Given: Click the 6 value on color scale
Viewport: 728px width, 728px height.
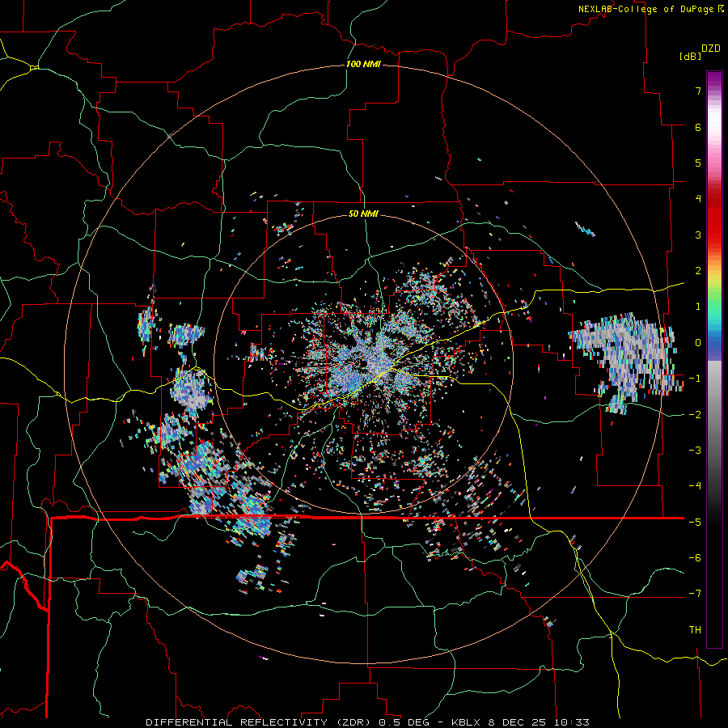Looking at the screenshot, I should pos(698,127).
